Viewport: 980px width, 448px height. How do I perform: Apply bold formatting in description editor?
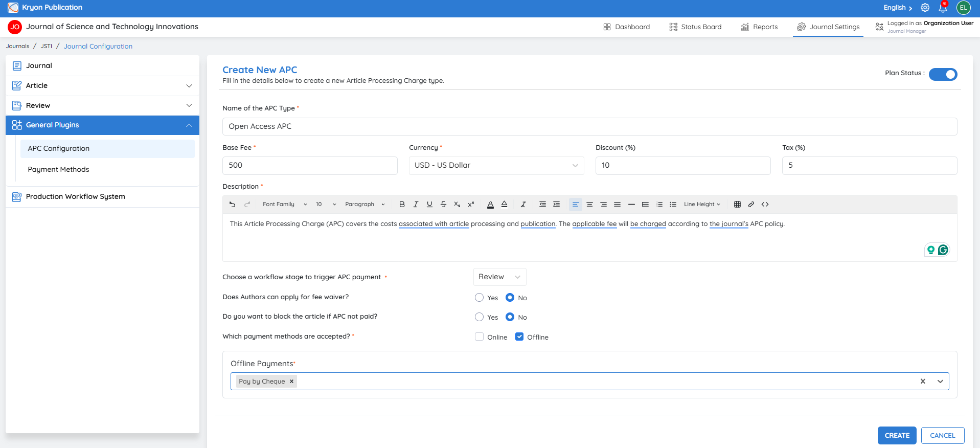tap(402, 205)
